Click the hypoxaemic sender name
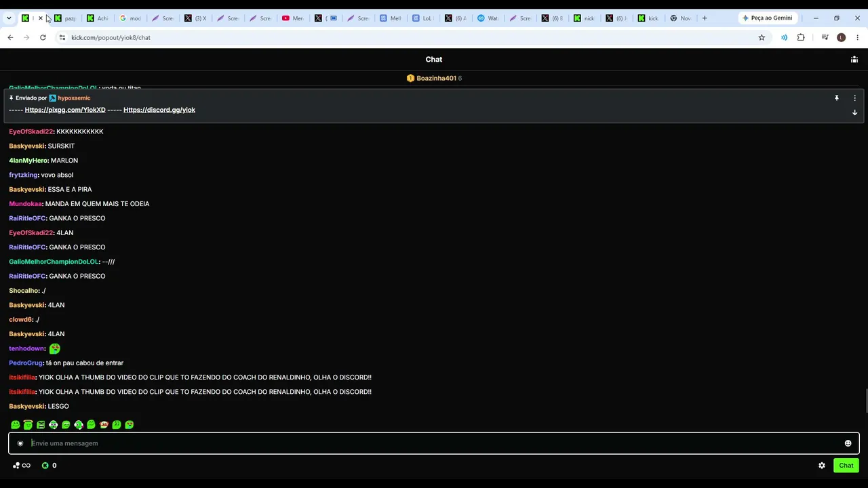This screenshot has width=868, height=488. coord(74,98)
